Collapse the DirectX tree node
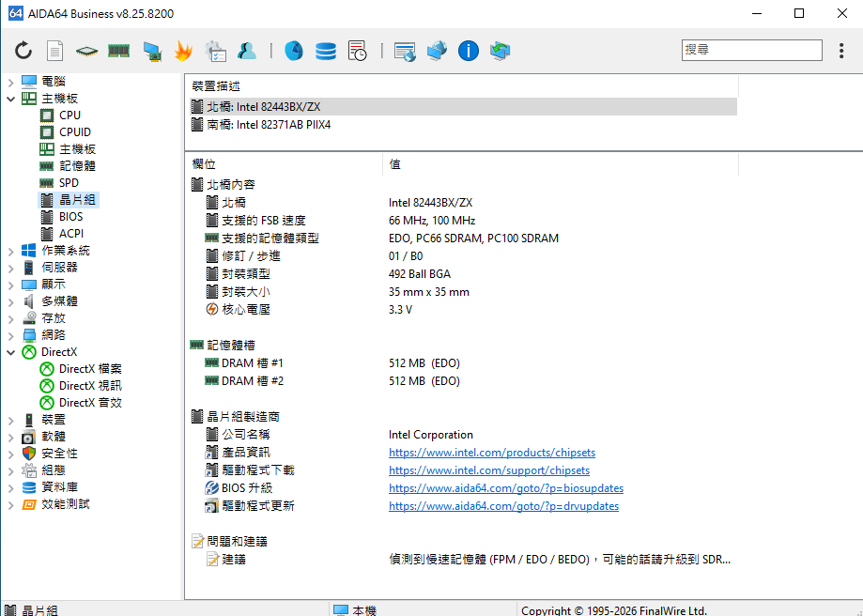Screen dimensions: 863x616 (11, 352)
